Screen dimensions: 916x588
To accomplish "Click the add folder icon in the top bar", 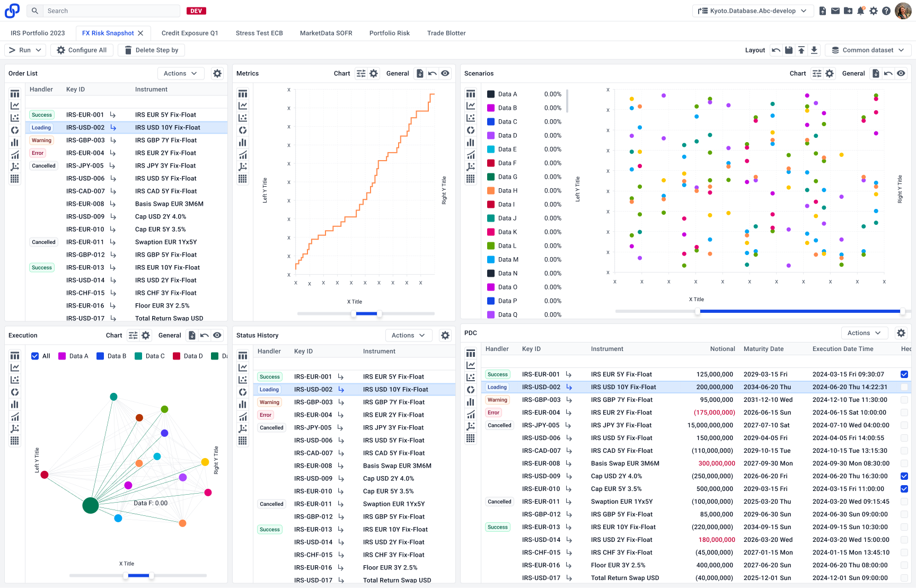I will pos(848,11).
